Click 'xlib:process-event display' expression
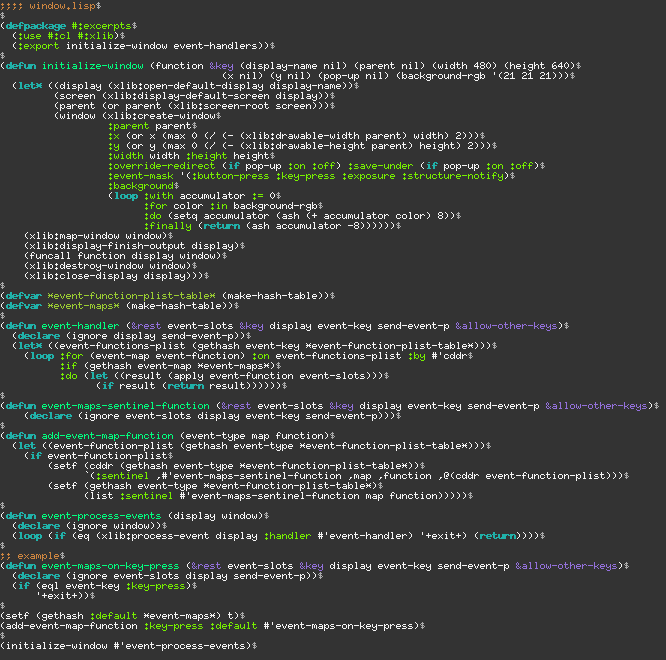The height and width of the screenshot is (660, 666). (x=180, y=536)
